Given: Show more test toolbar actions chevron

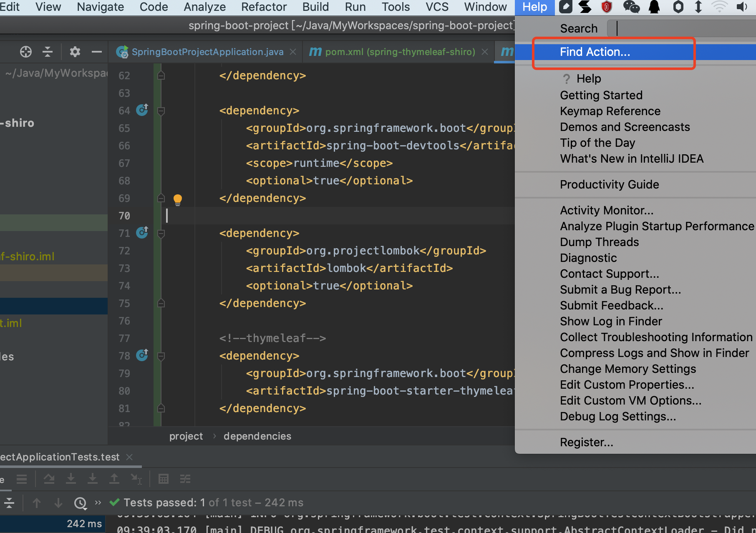Looking at the screenshot, I should coord(98,503).
